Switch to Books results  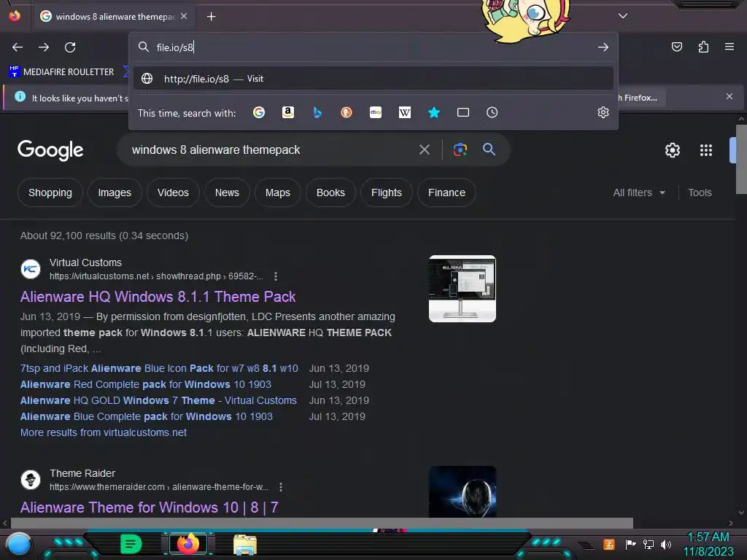330,192
